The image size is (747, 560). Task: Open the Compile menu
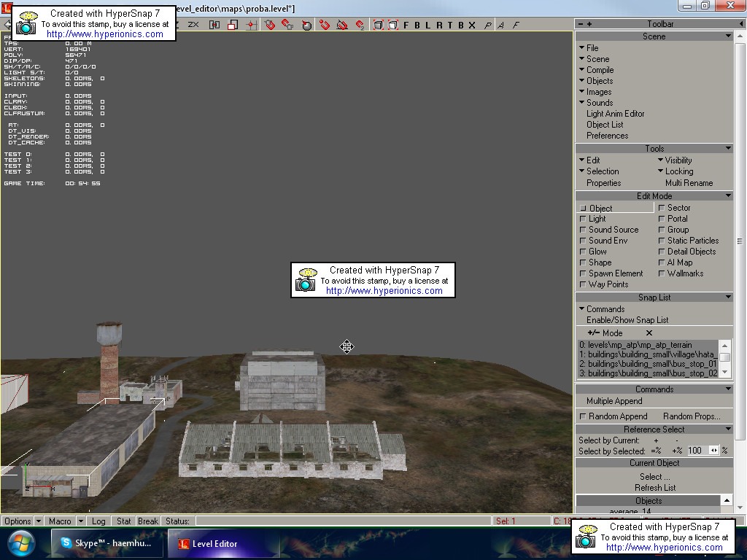tap(597, 70)
